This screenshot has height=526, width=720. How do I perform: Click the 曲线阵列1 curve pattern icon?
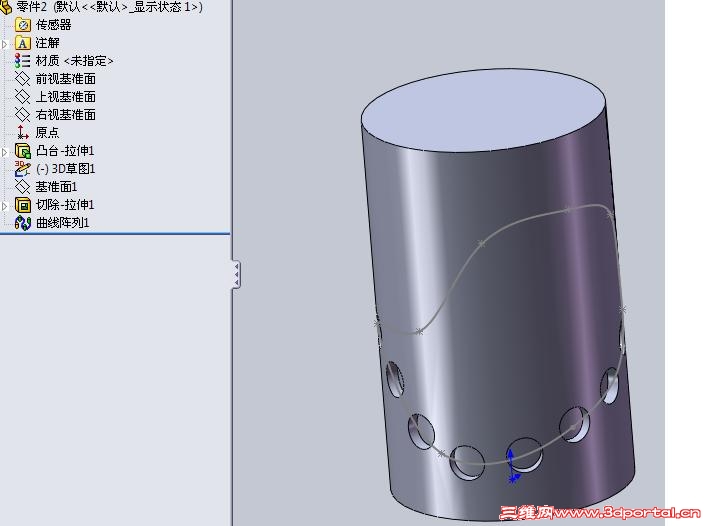(22, 223)
